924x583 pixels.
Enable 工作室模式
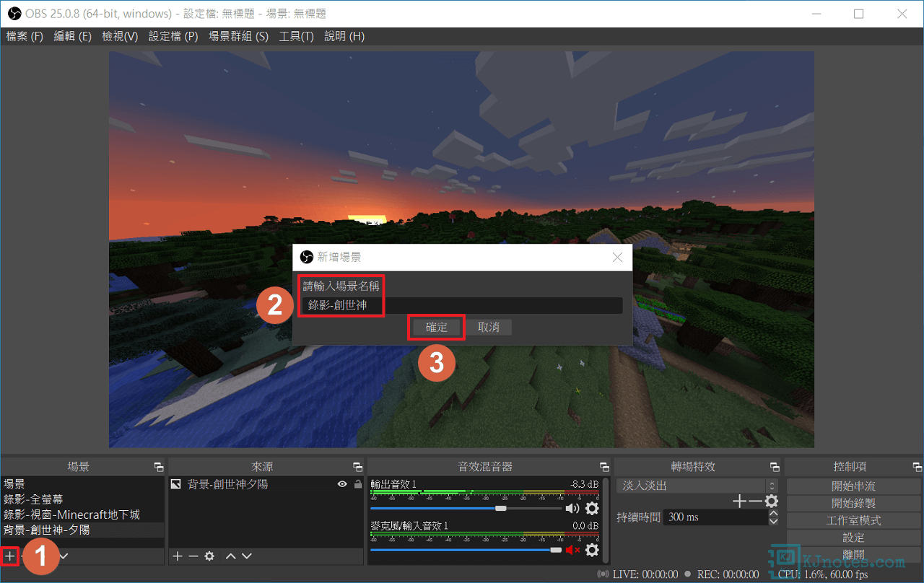[853, 520]
